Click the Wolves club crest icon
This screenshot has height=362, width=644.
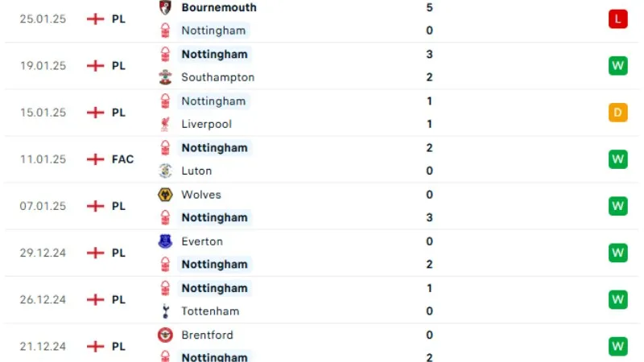166,195
